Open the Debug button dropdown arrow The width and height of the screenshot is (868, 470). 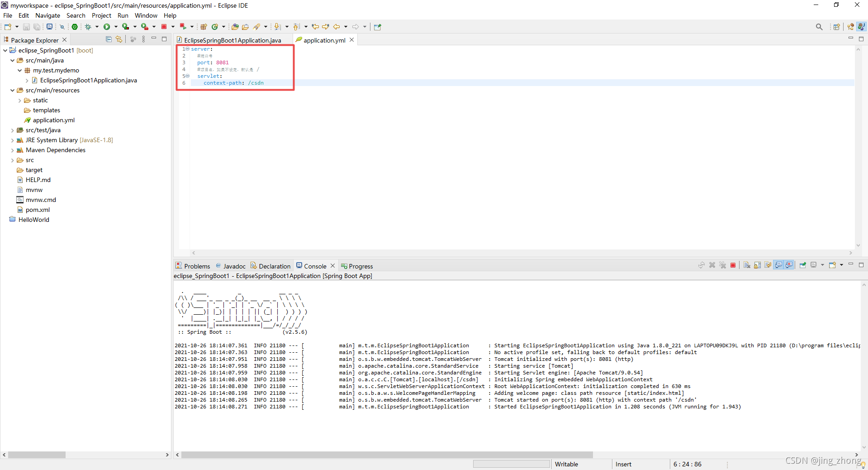tap(97, 27)
